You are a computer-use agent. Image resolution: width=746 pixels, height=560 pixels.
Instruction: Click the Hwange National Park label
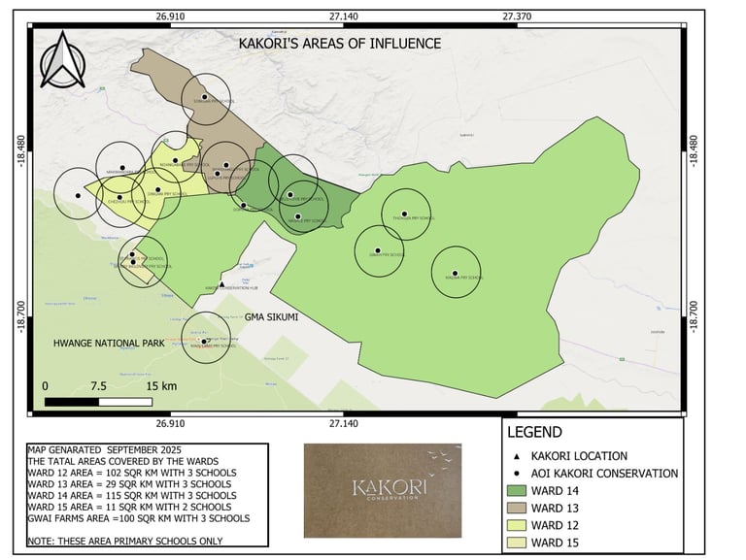(109, 344)
